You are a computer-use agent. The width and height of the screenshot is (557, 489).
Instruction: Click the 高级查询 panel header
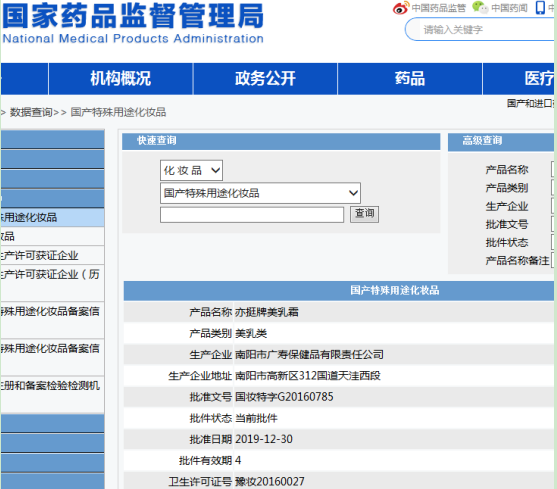(x=502, y=141)
